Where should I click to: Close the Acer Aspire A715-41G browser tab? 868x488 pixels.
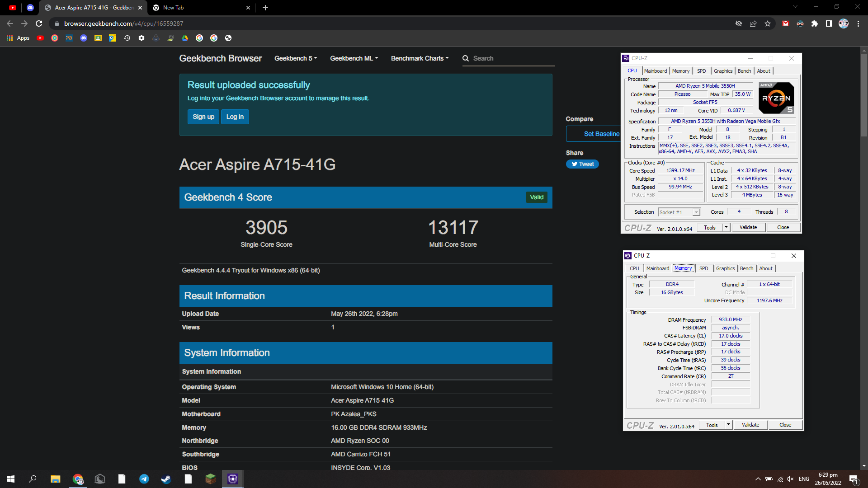(140, 8)
